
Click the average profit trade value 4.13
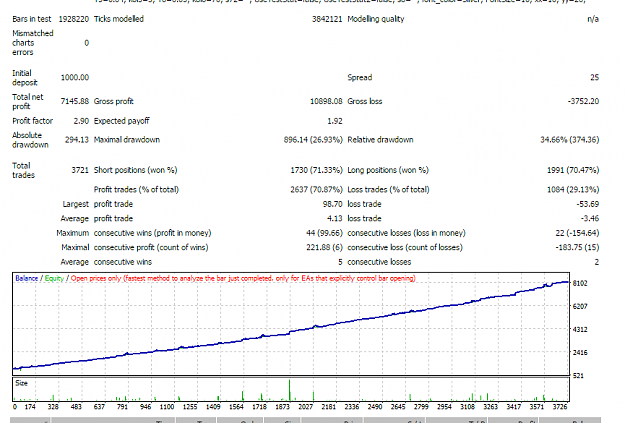(x=335, y=218)
